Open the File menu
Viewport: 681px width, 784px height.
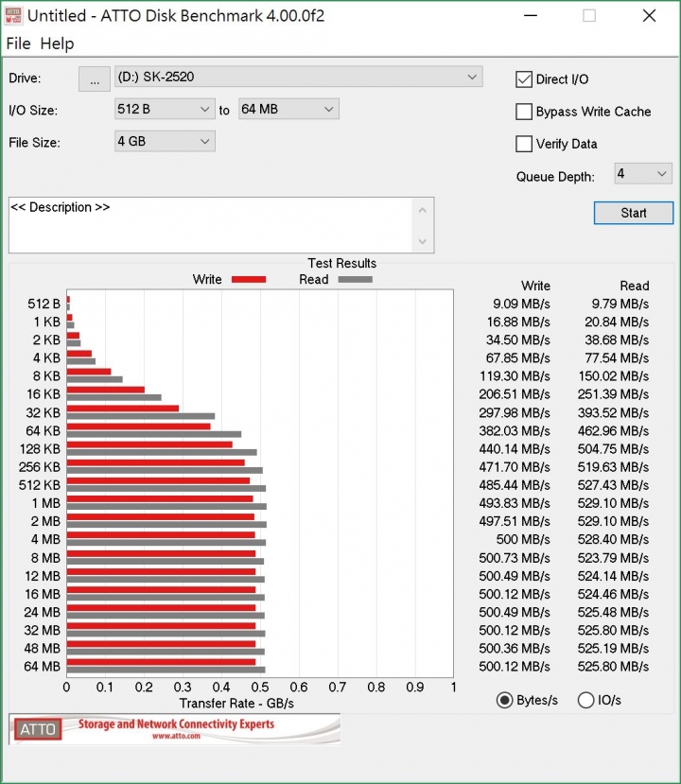(19, 44)
